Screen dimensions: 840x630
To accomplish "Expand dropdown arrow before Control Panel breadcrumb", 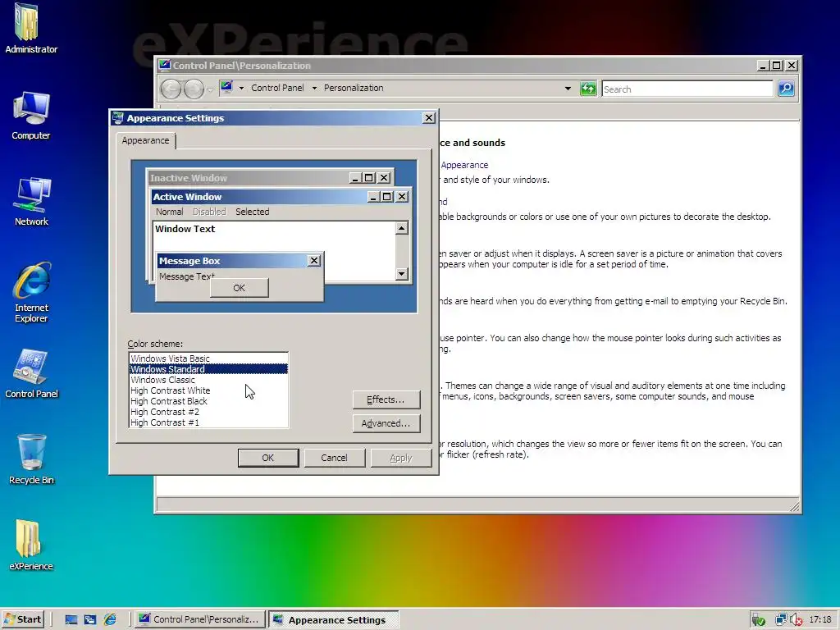I will tap(241, 88).
